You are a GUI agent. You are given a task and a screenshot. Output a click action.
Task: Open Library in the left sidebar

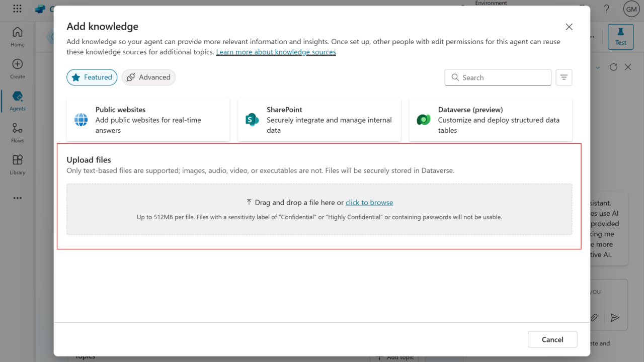18,164
